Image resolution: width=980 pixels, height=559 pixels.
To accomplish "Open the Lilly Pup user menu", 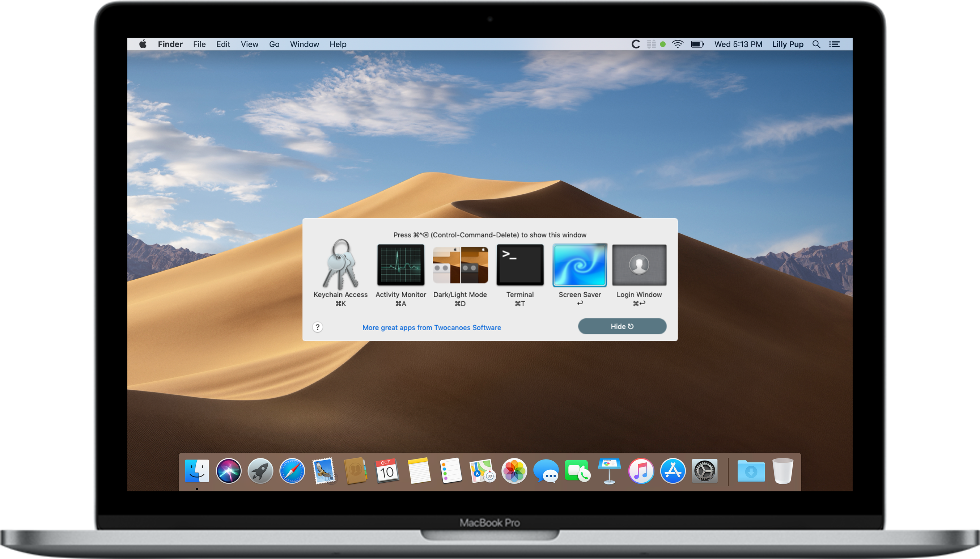I will [788, 44].
